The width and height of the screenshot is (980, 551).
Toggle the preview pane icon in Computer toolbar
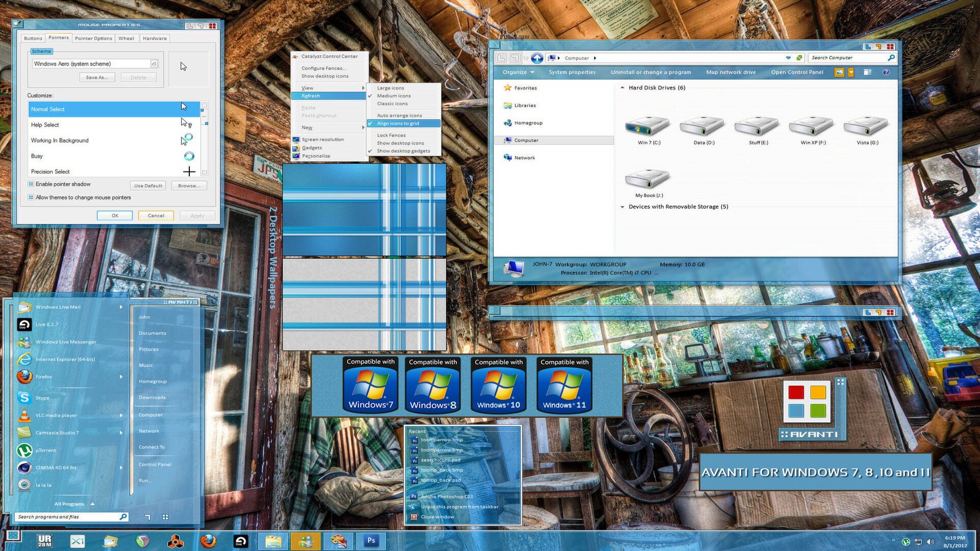click(867, 72)
